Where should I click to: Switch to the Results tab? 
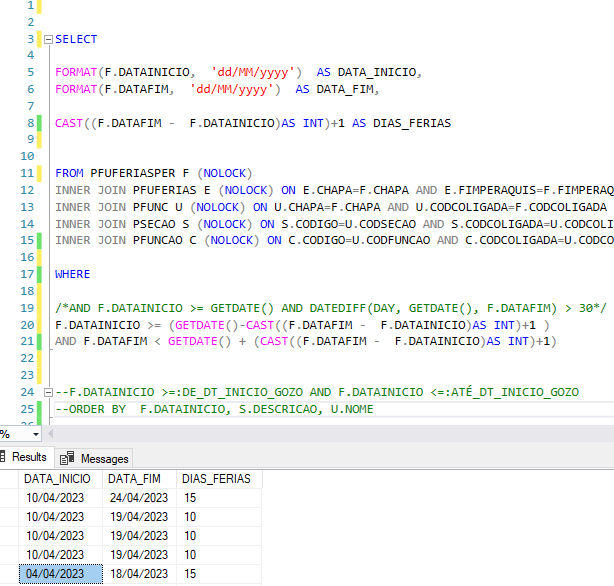point(26,457)
